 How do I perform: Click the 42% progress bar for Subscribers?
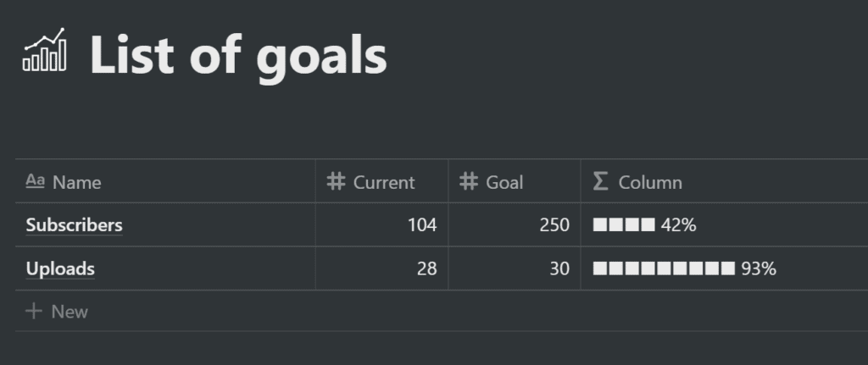tap(644, 225)
